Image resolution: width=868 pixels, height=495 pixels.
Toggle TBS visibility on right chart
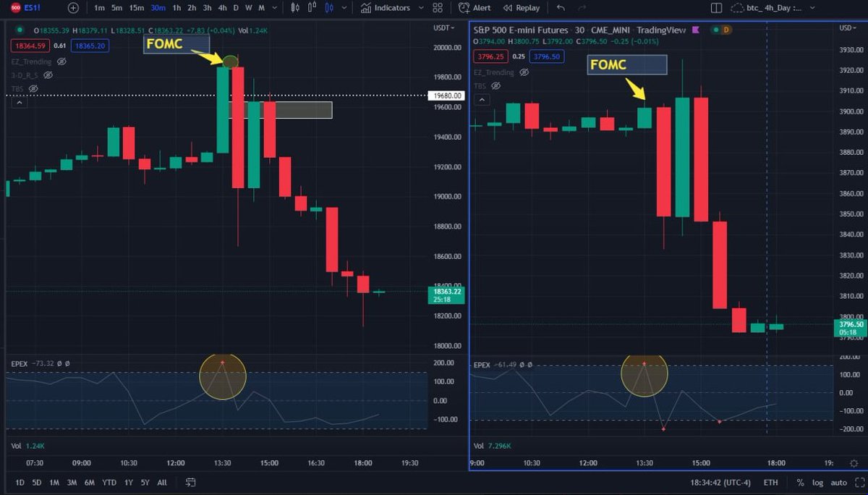[494, 85]
